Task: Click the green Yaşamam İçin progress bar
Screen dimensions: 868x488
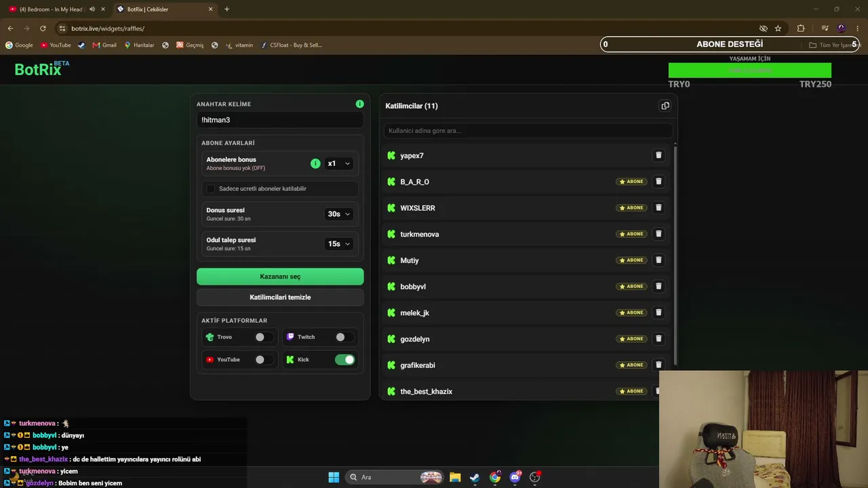Action: point(749,70)
